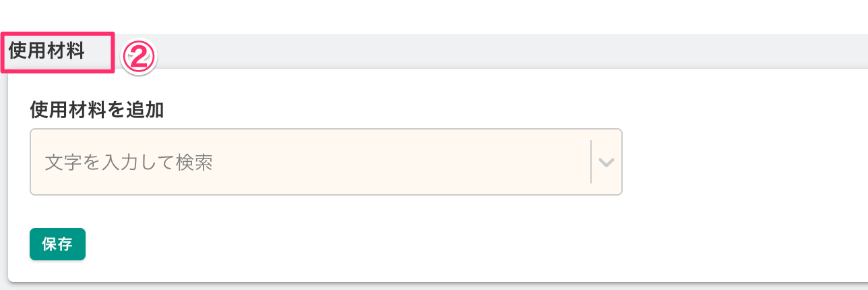868x290 pixels.
Task: Click the down arrow icon in search box
Action: point(607,163)
